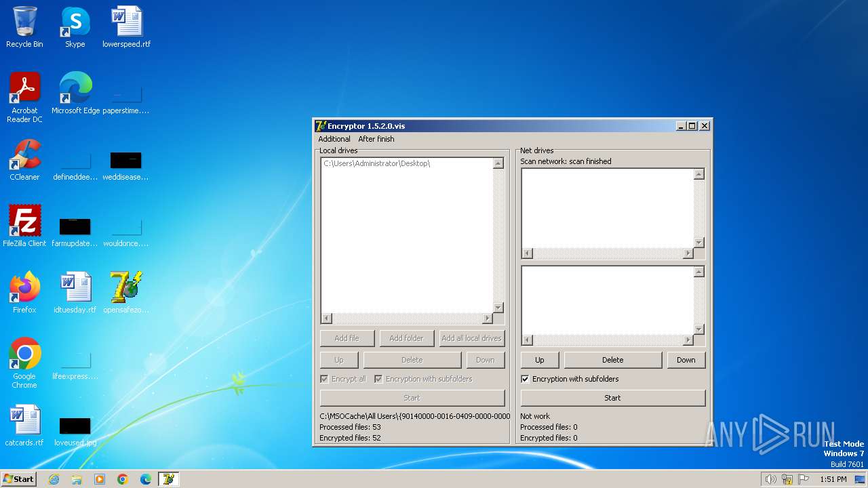Screen dimensions: 868x488
Task: Click the Up button under Local drives
Action: click(x=339, y=360)
